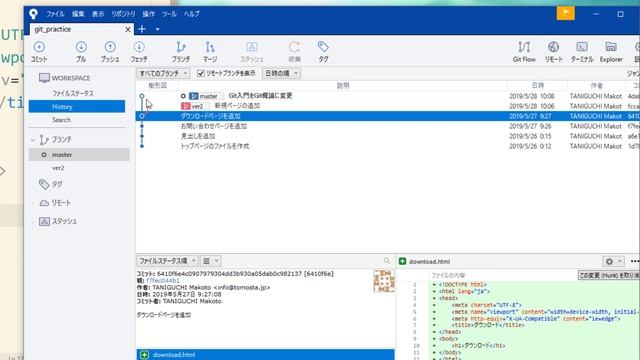This screenshot has height=360, width=640.
Task: Open the ファイル menu
Action: tap(55, 14)
